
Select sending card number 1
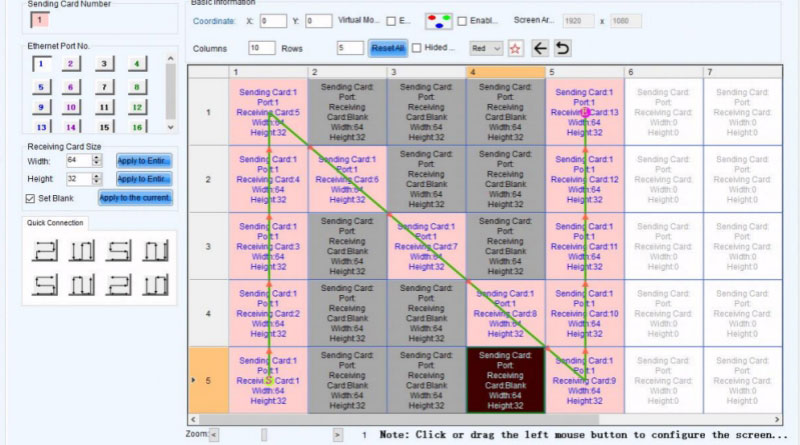[x=40, y=20]
